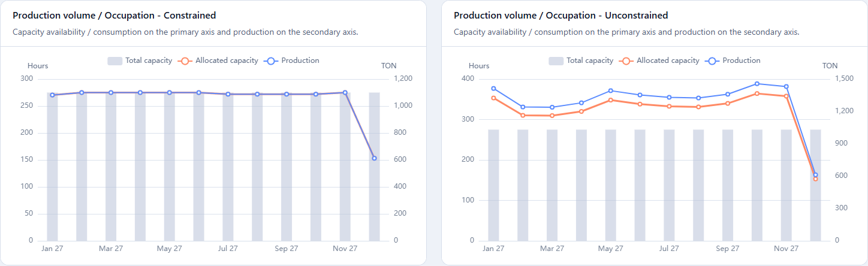Select Nov 27 data point in Constrained chart
The image size is (868, 266).
pyautogui.click(x=345, y=92)
